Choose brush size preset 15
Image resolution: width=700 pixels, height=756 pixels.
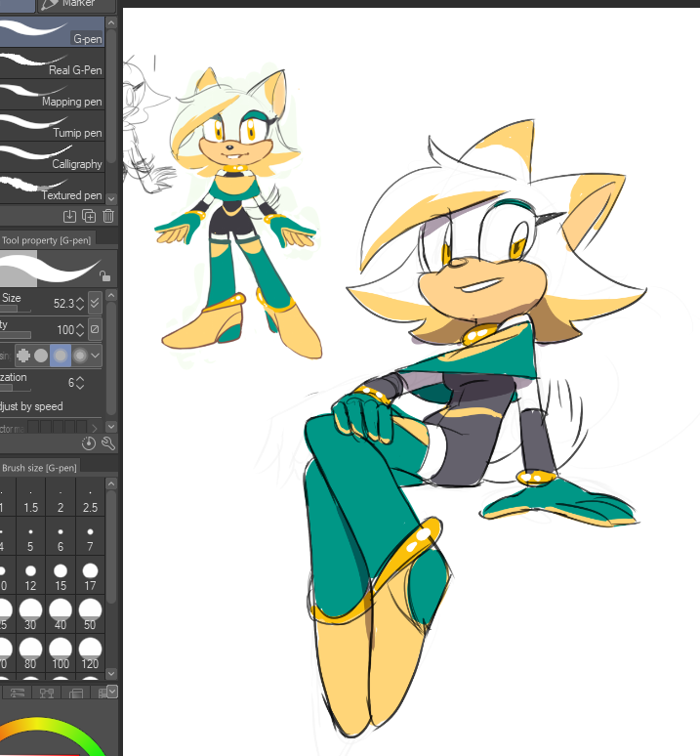61,576
